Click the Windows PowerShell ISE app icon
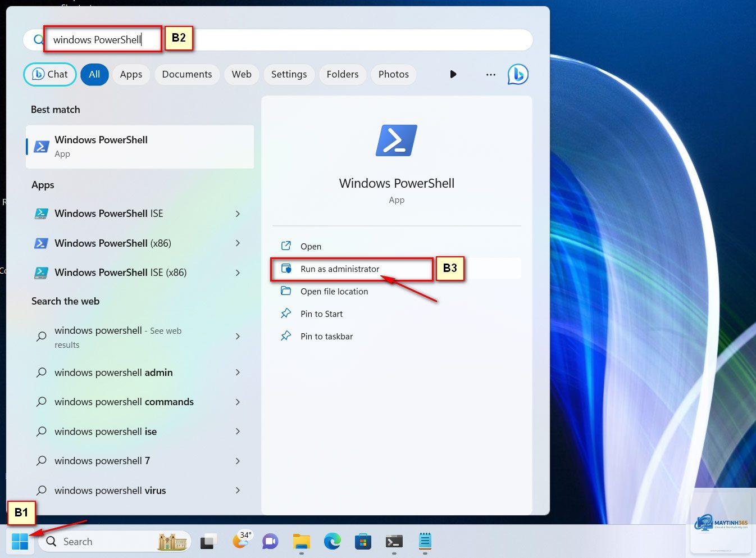The image size is (756, 558). pos(41,214)
